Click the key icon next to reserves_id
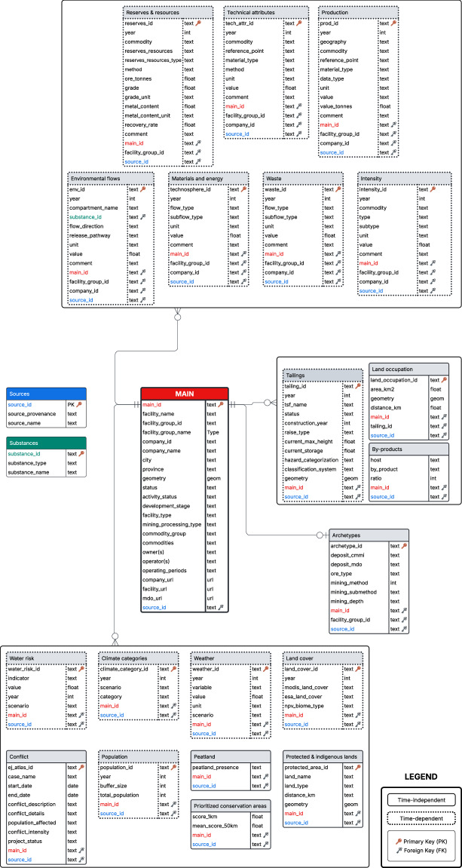The image size is (462, 868). click(x=198, y=23)
